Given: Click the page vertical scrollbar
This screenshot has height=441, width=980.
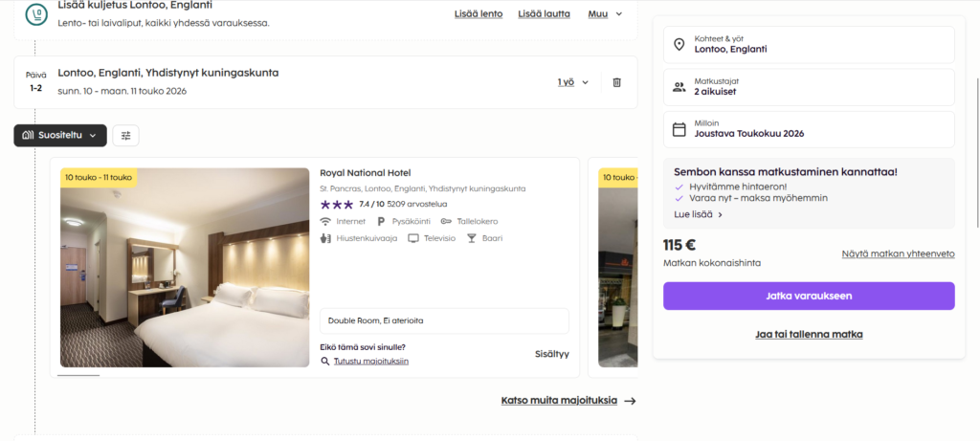Looking at the screenshot, I should click(x=977, y=153).
